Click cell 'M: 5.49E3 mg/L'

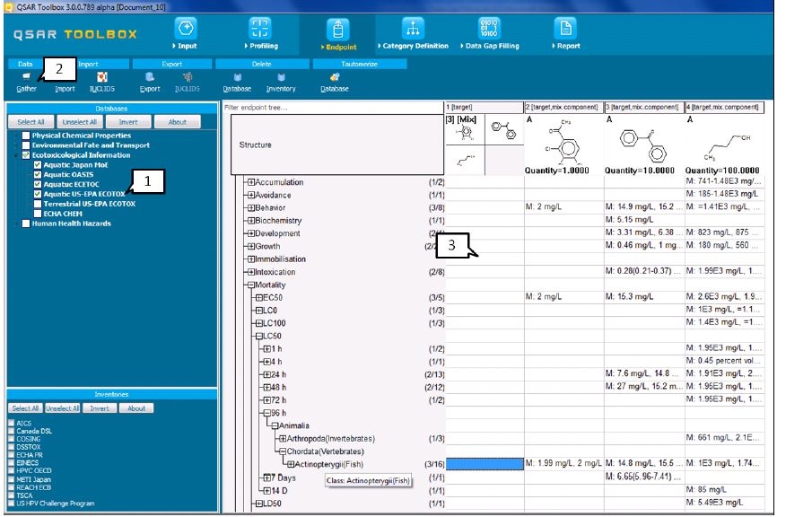[x=724, y=503]
